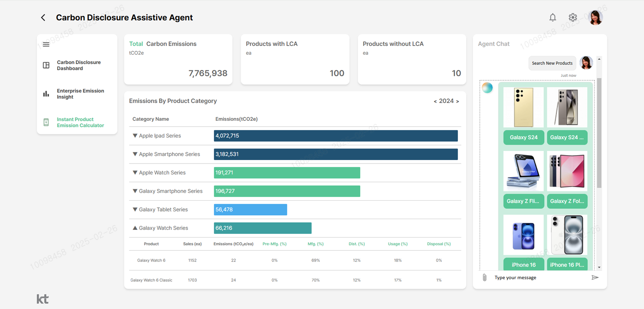Click the Type your message input field
This screenshot has width=644, height=309.
(539, 277)
